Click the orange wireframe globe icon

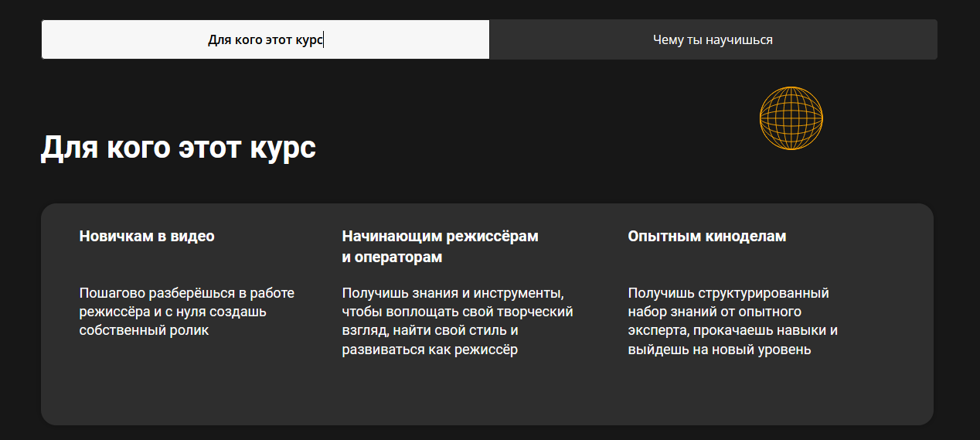[x=791, y=118]
